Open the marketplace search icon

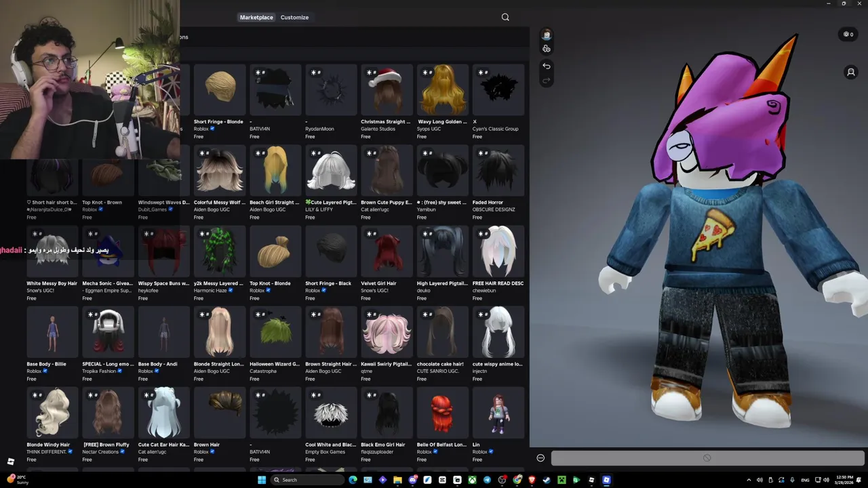click(x=505, y=17)
